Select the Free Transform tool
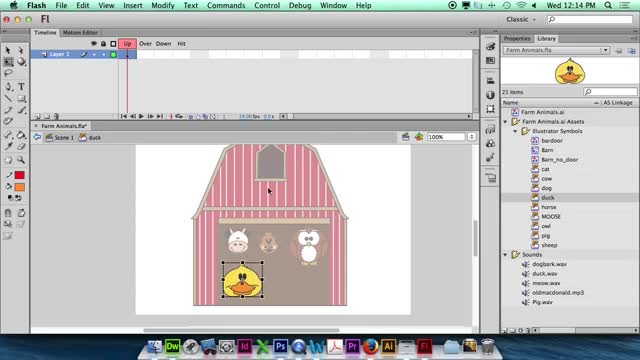Image resolution: width=640 pixels, height=360 pixels. tap(8, 62)
